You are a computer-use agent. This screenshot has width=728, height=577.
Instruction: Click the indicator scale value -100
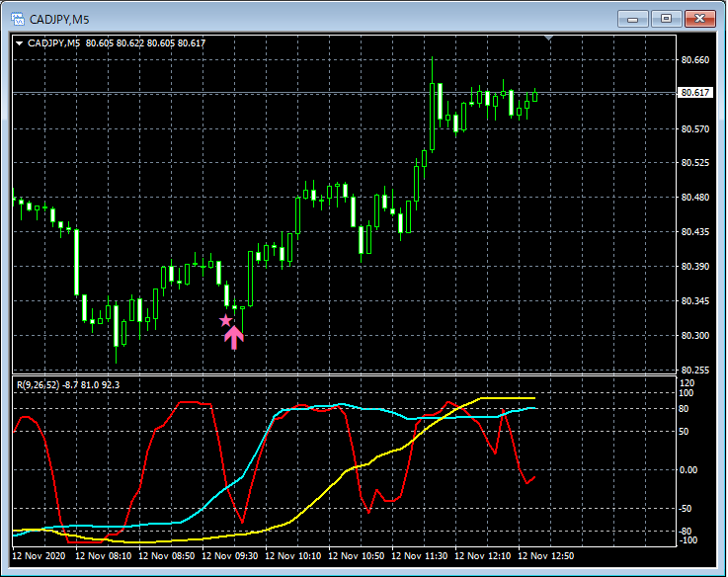point(688,540)
